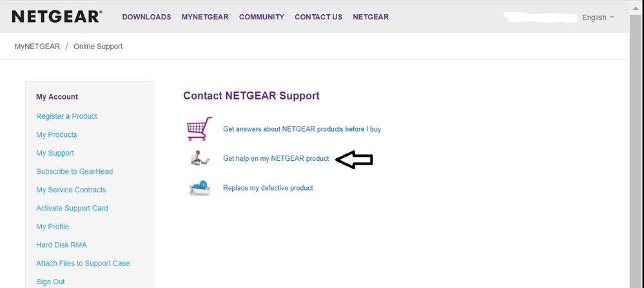
Task: Click the Contact NETGEAR Support heading
Action: (x=251, y=96)
